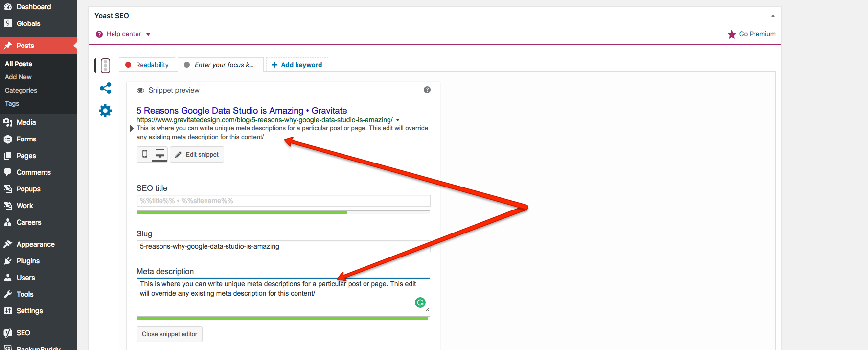Click the Posts pushpin icon
This screenshot has height=350, width=868.
tap(8, 46)
